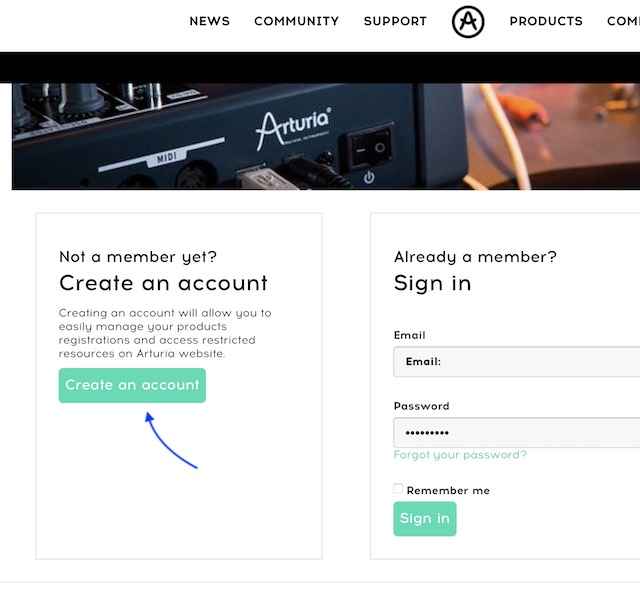The image size is (640, 599).
Task: Click the power symbol below the switch
Action: click(369, 178)
